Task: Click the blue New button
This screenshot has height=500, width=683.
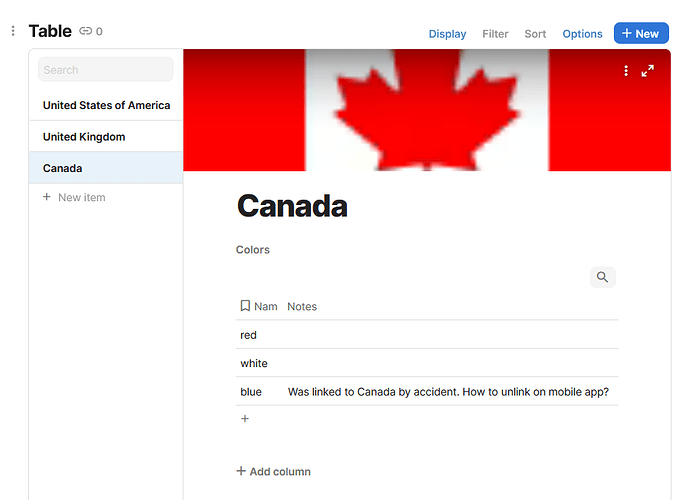Action: (641, 33)
